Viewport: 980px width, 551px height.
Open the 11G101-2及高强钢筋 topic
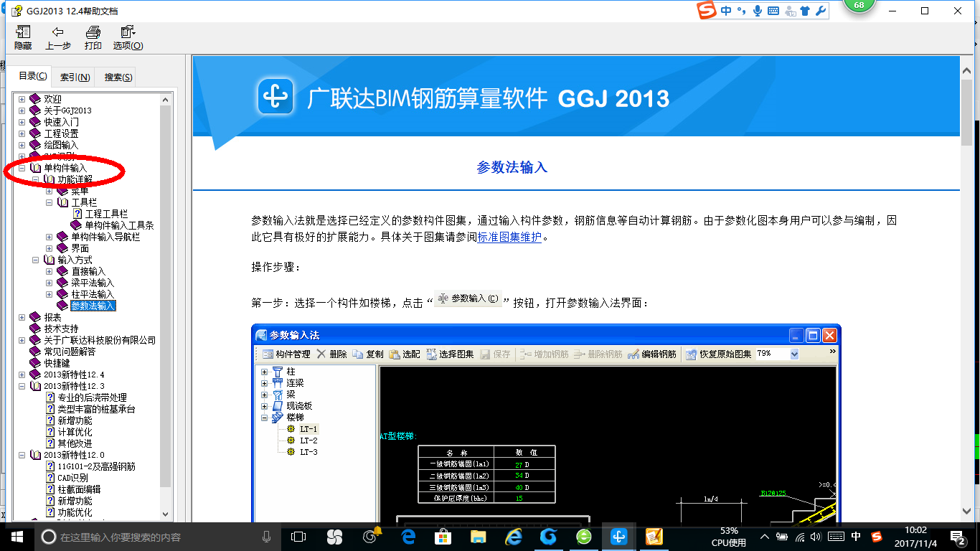pos(96,466)
